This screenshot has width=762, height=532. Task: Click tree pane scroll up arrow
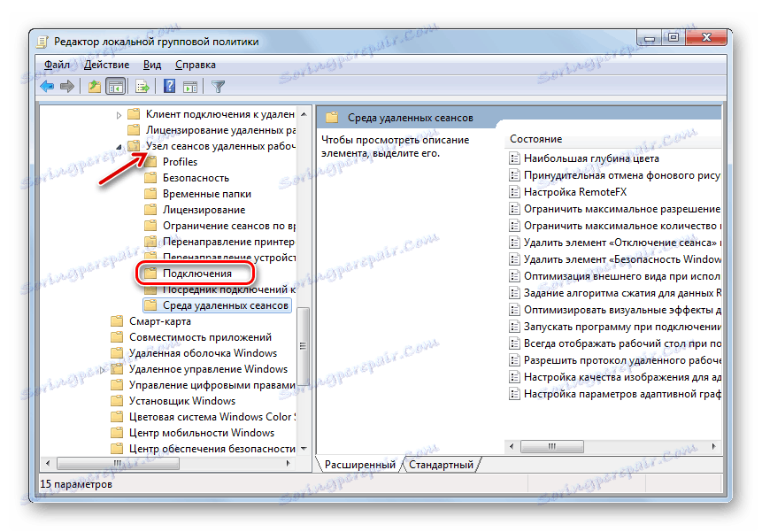[304, 114]
